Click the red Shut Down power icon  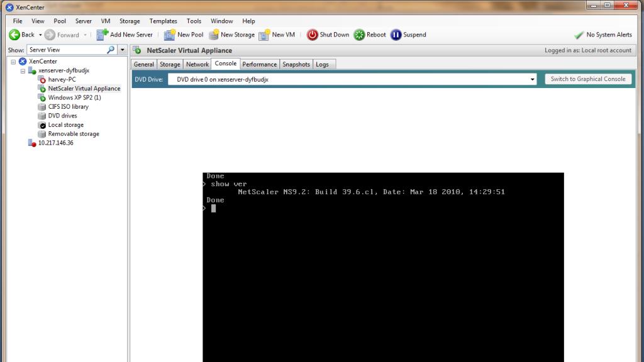[x=312, y=35]
